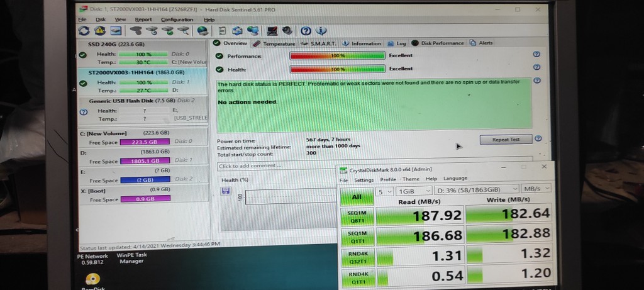Run the RND4K Q1T1 test
Viewport: 644px width, 290px height.
(x=358, y=277)
